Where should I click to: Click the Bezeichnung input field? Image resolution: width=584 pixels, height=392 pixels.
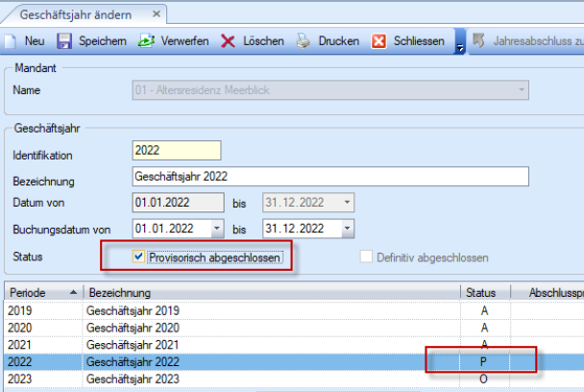coord(330,176)
